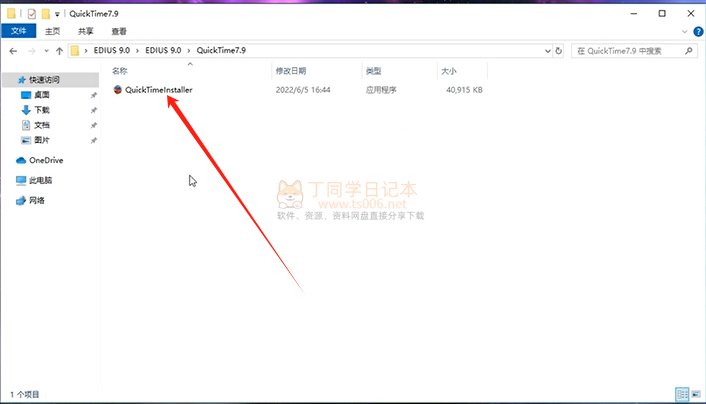The width and height of the screenshot is (706, 404).
Task: Maximize the QuickTime7.9 window
Action: (x=662, y=14)
